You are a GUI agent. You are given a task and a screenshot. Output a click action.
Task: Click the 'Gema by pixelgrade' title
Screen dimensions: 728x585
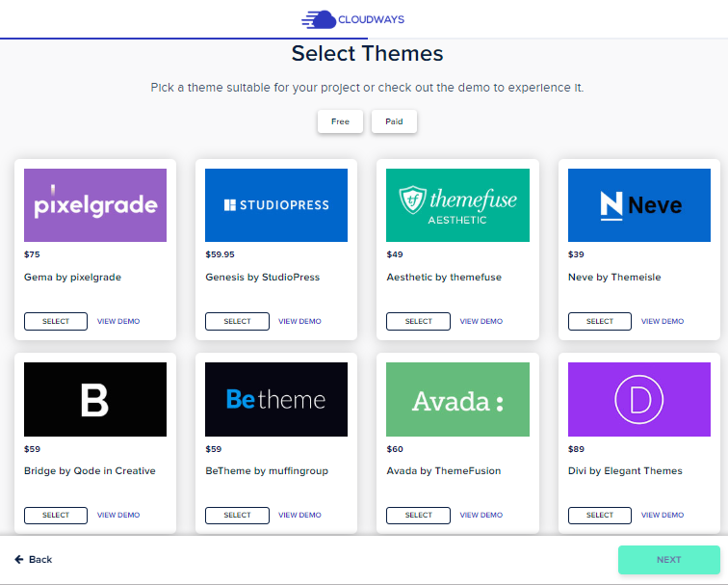point(72,278)
